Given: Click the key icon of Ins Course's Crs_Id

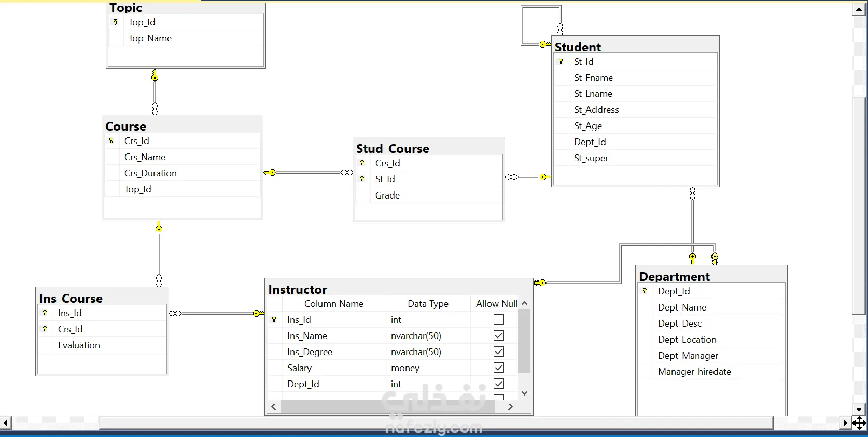Looking at the screenshot, I should click(45, 329).
